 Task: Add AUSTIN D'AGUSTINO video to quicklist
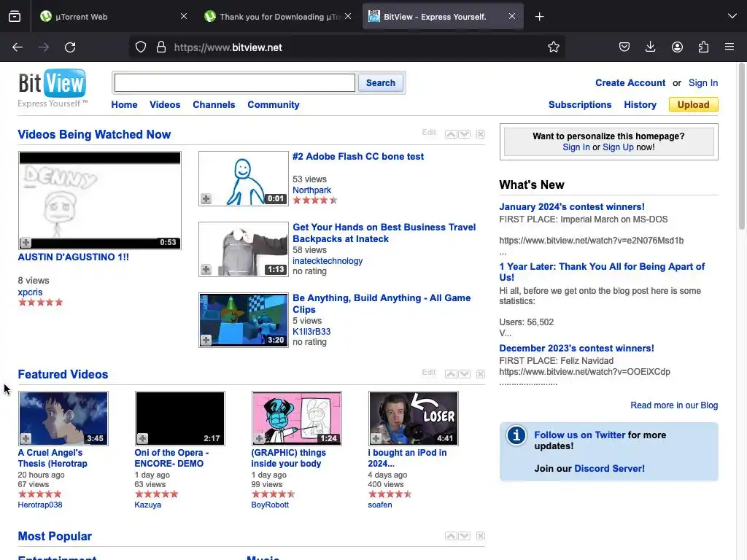(x=26, y=242)
